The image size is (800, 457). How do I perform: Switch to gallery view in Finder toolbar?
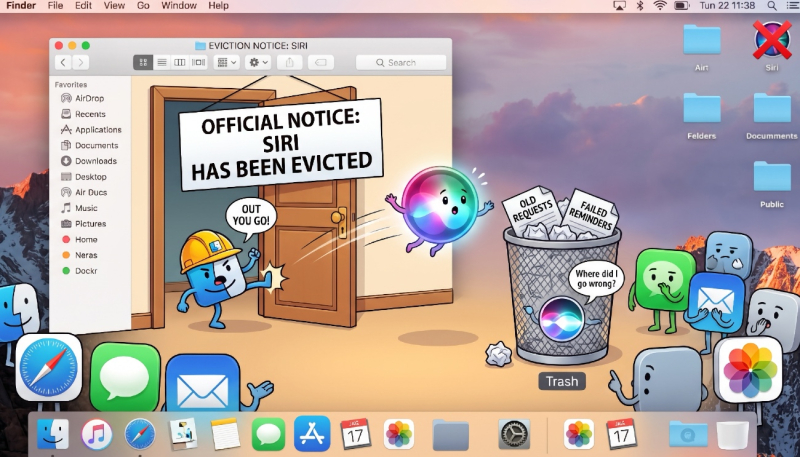[x=198, y=62]
